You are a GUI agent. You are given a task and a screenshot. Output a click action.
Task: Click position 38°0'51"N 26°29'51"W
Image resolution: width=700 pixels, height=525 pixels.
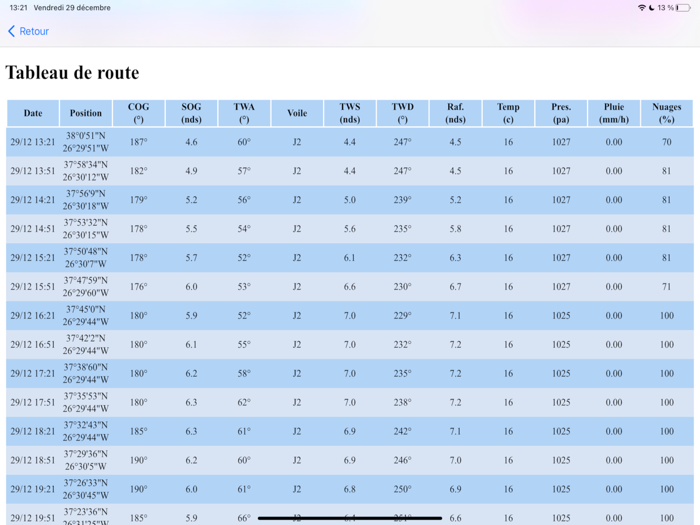[86, 142]
